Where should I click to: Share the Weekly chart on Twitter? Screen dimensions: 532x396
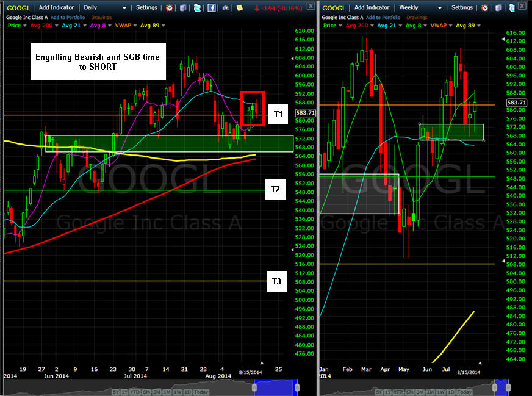(x=512, y=7)
